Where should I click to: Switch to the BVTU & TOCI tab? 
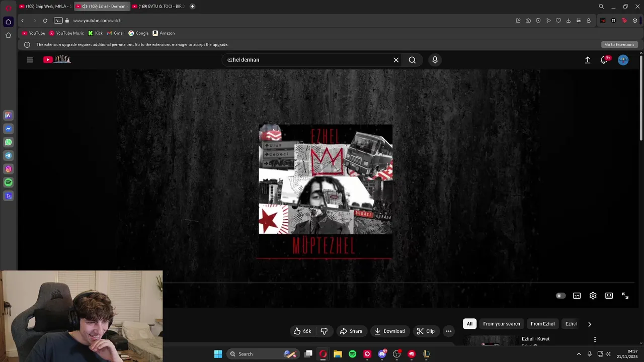[159, 6]
